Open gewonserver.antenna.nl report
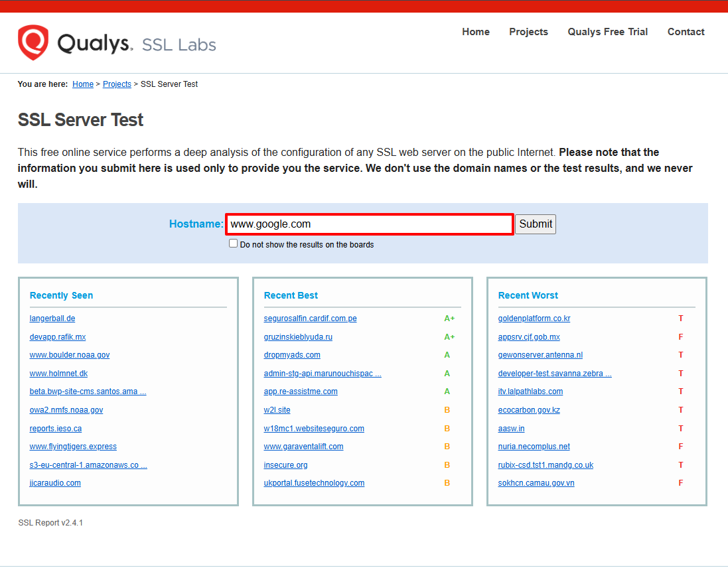 [x=540, y=355]
